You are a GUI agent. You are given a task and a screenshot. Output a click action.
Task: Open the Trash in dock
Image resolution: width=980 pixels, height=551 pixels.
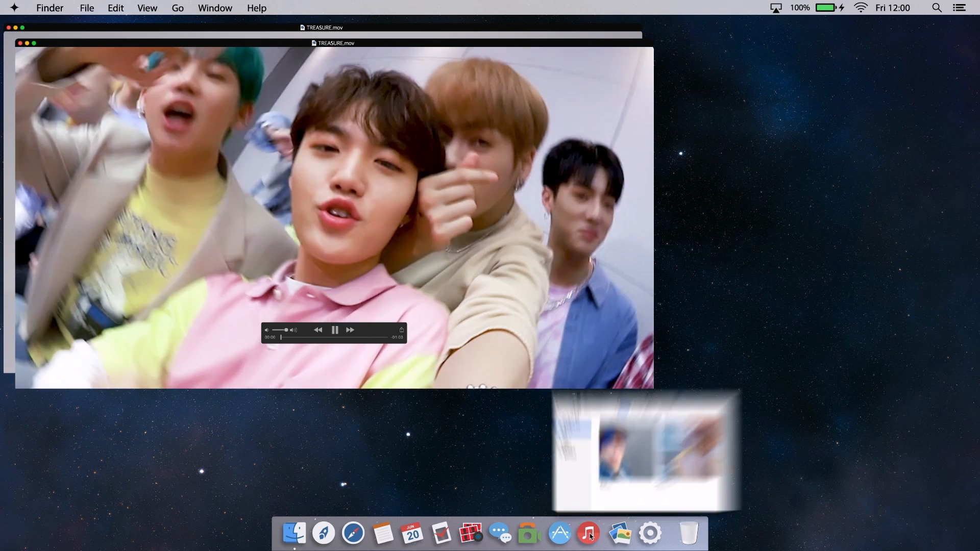[689, 533]
